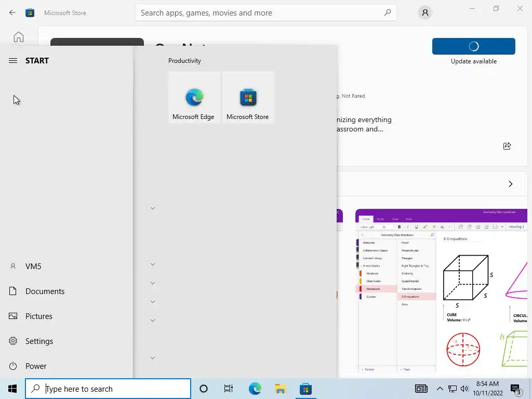
Task: Focus the Store search box
Action: (265, 13)
